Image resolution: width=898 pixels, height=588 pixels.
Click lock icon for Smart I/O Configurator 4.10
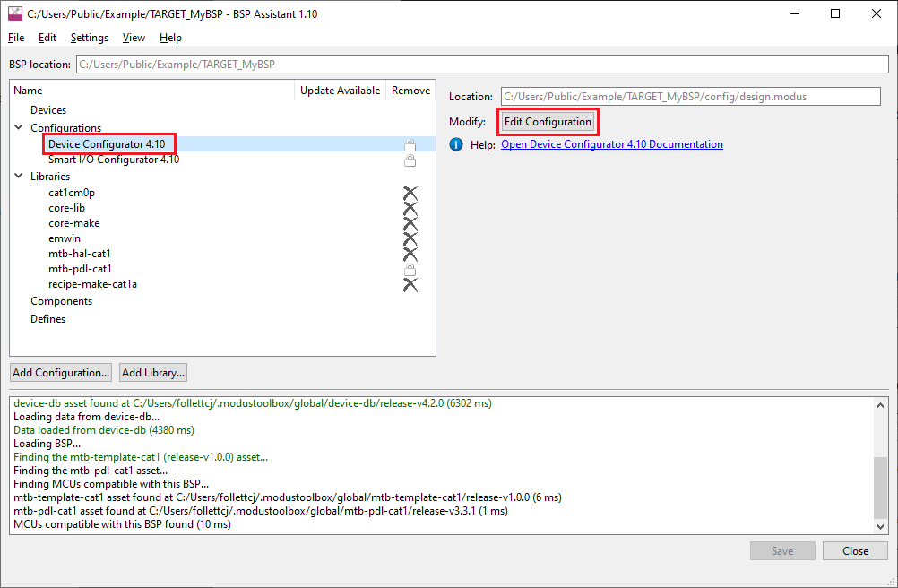coord(410,160)
